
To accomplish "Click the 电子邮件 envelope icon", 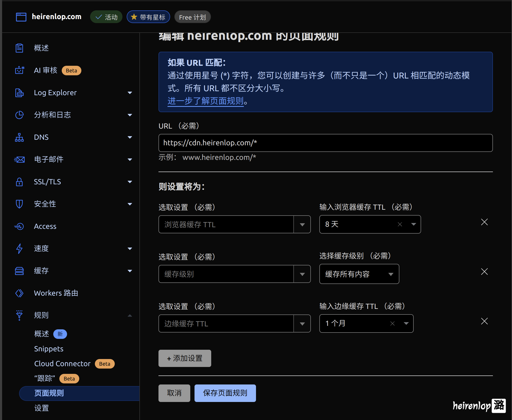I will (x=19, y=159).
